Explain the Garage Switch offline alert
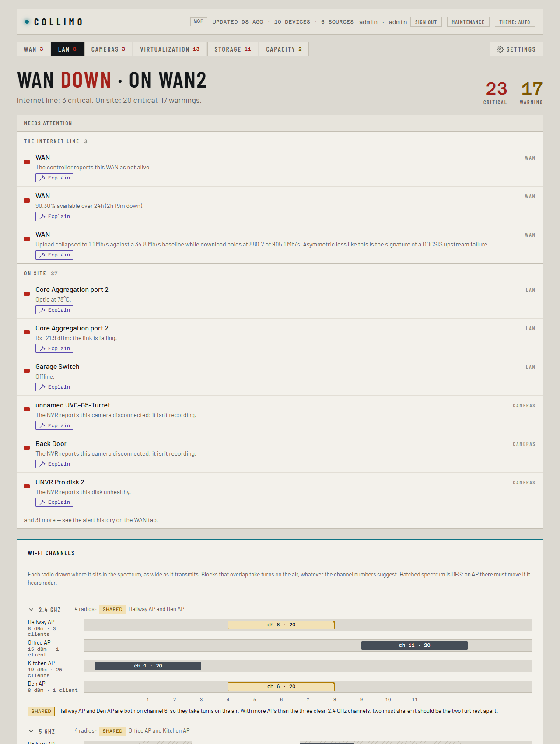560x744 pixels. click(x=54, y=387)
